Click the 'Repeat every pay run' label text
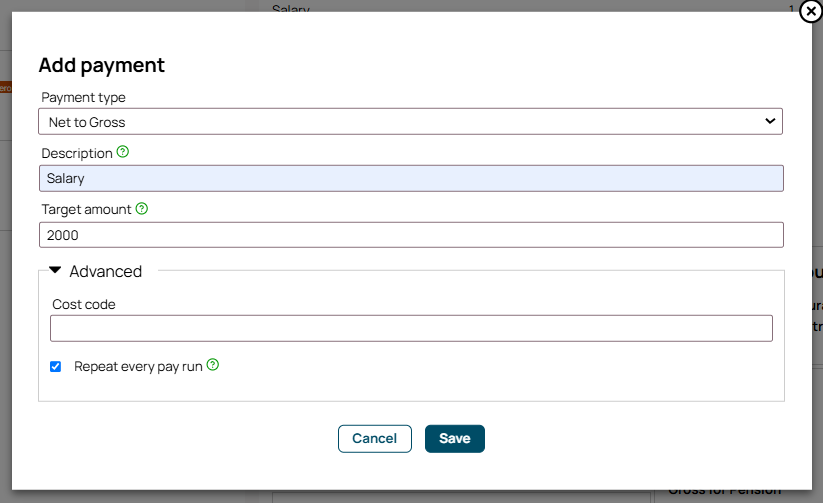Viewport: 823px width, 503px height. point(138,366)
